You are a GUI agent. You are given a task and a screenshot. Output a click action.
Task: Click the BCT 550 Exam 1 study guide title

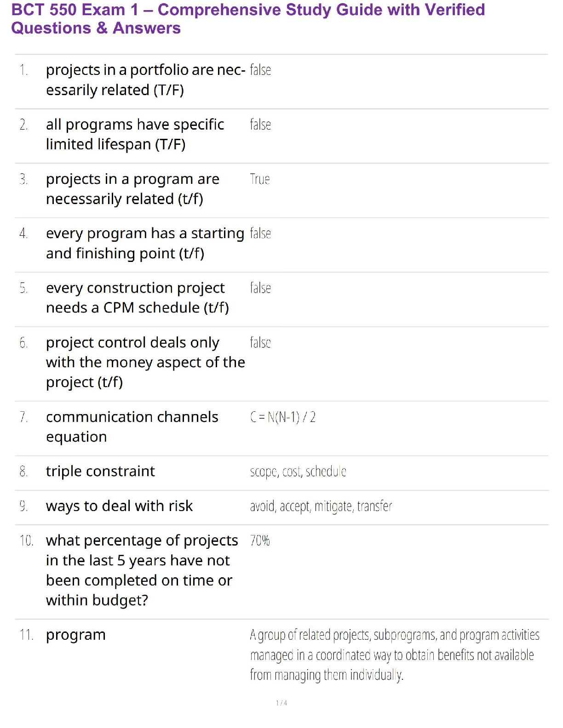[x=248, y=19]
